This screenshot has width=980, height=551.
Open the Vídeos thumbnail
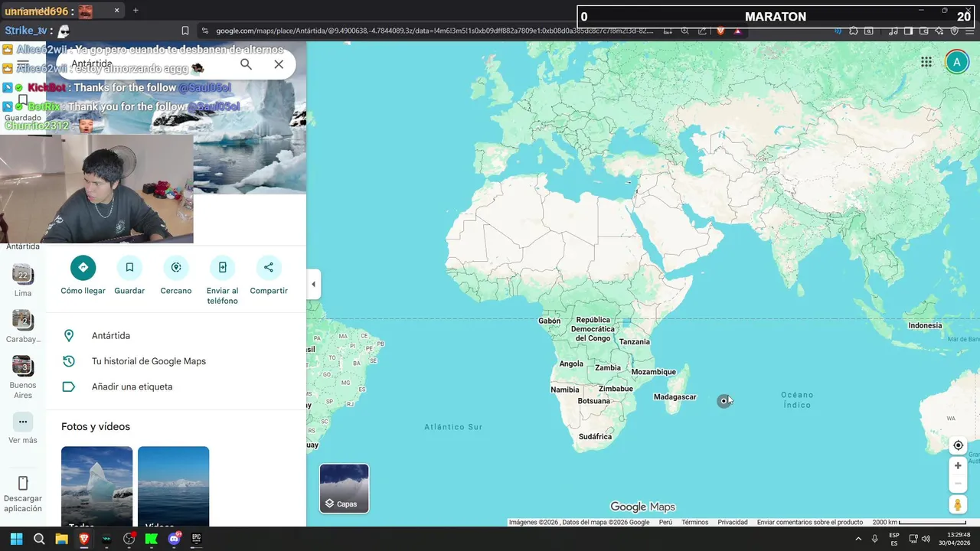[173, 486]
